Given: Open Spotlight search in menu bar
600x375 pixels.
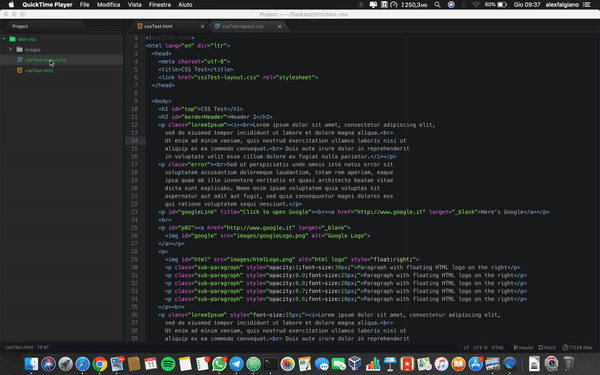Looking at the screenshot, I should pyautogui.click(x=437, y=5).
